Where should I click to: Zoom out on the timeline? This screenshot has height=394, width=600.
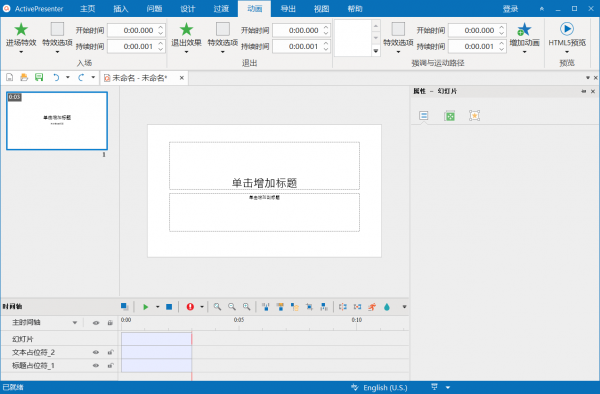pos(232,307)
